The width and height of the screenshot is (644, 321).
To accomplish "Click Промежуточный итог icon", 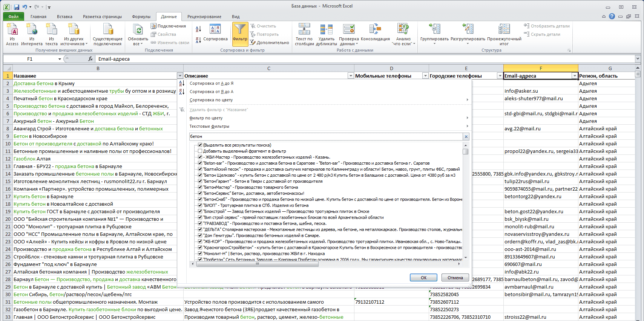I will point(504,34).
